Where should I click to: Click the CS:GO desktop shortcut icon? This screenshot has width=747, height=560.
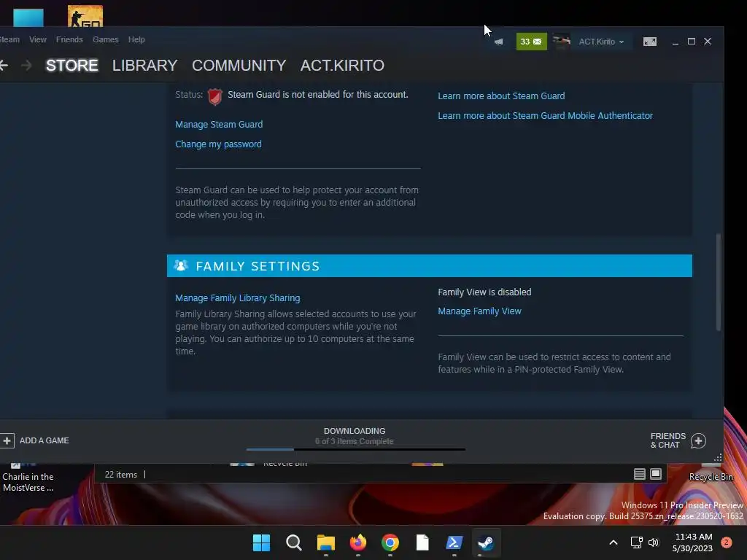point(85,16)
